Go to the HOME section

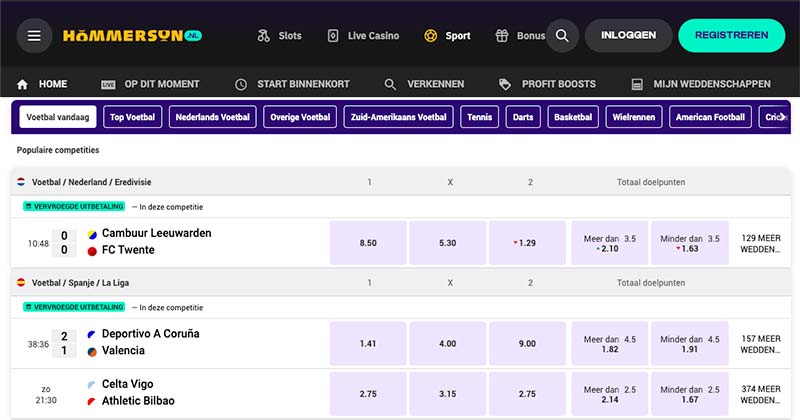pyautogui.click(x=53, y=84)
